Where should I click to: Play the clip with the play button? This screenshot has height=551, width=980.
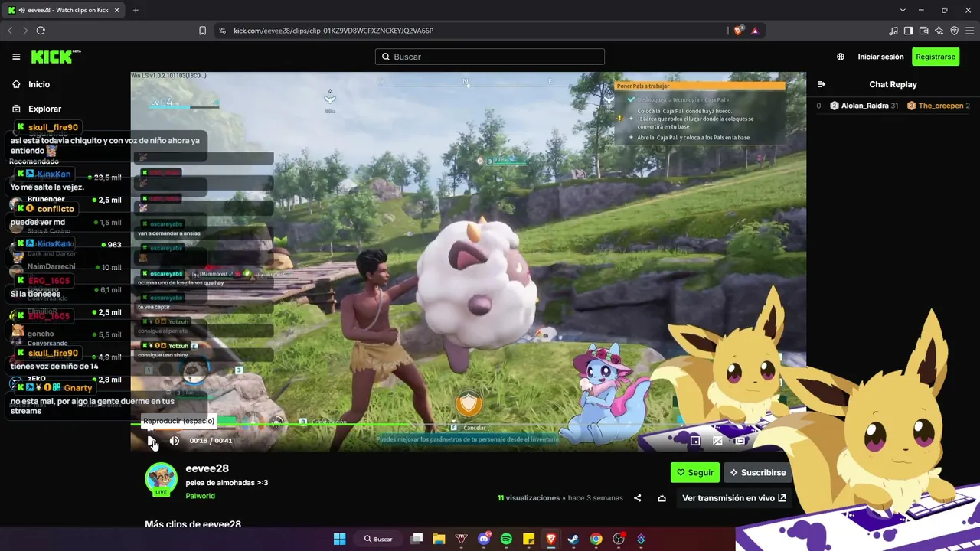[152, 441]
